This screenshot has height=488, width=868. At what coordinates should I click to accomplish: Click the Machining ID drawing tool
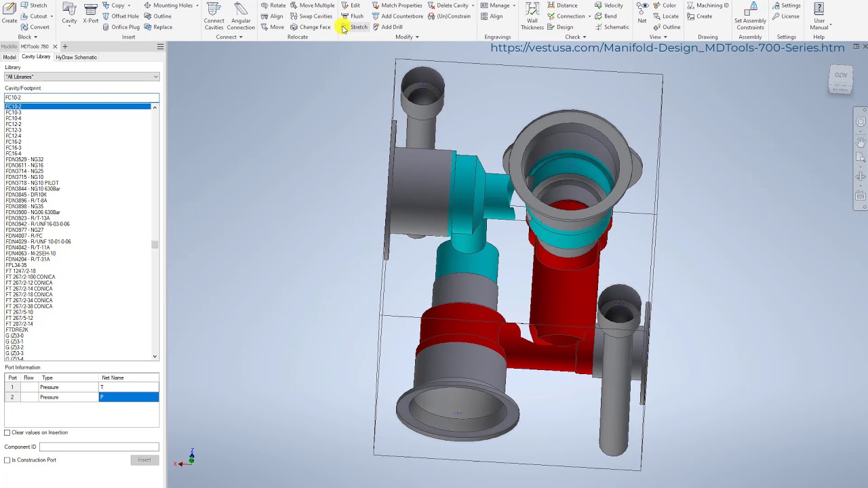click(708, 5)
